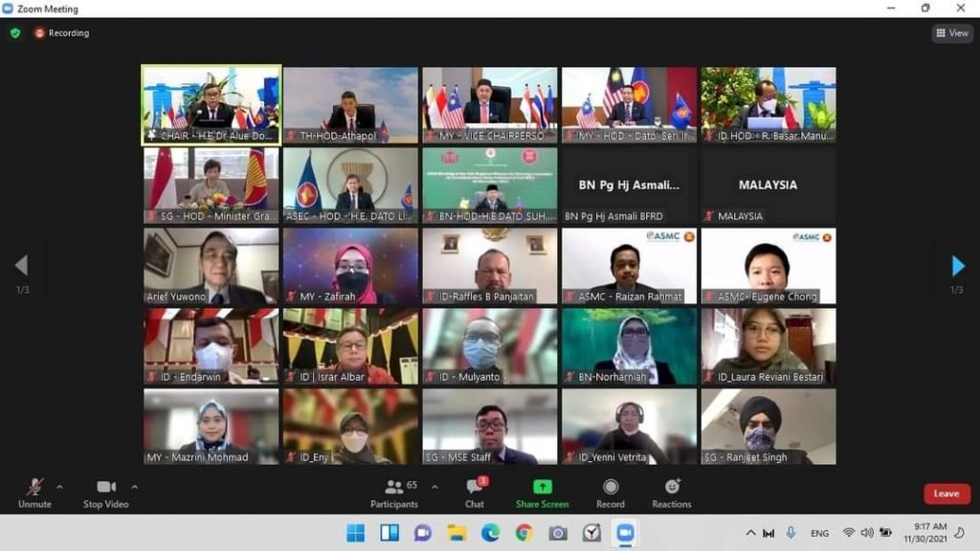Open Zoom from the Windows taskbar
The height and width of the screenshot is (551, 980).
(x=626, y=533)
